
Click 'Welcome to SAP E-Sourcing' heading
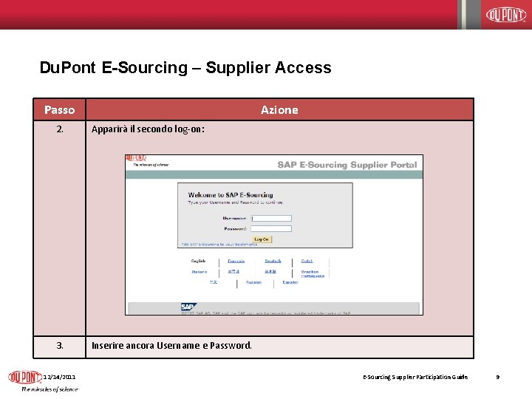click(x=231, y=195)
